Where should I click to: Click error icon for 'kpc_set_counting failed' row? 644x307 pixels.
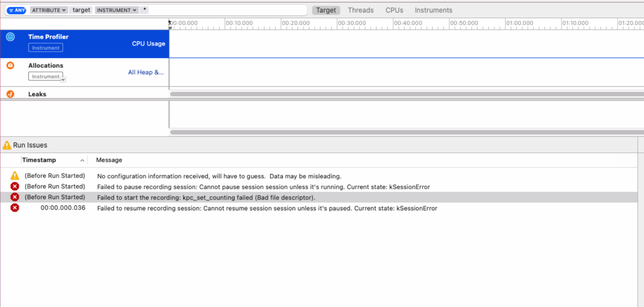tap(15, 197)
